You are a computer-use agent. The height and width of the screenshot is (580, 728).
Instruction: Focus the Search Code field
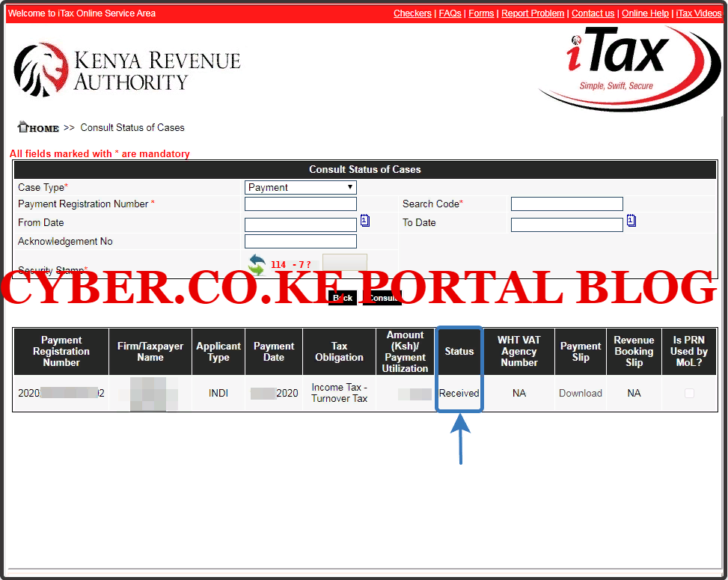point(567,204)
